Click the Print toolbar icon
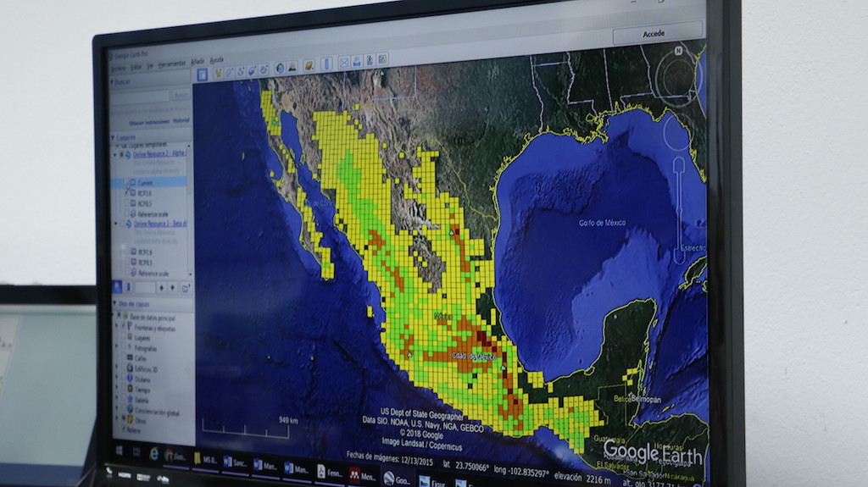868x487 pixels. pos(357,62)
